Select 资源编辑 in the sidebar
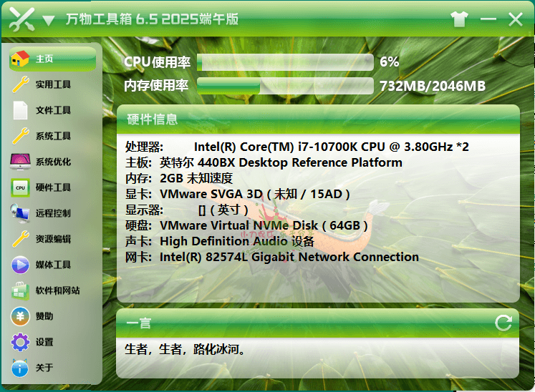The width and height of the screenshot is (535, 392). click(53, 239)
